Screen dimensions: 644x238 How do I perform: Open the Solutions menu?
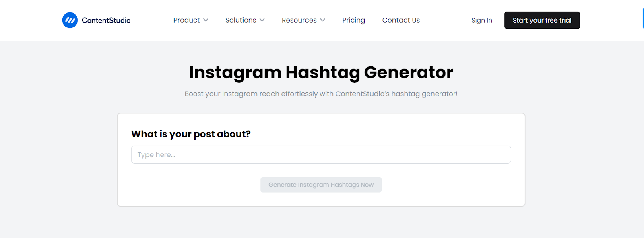pyautogui.click(x=241, y=20)
